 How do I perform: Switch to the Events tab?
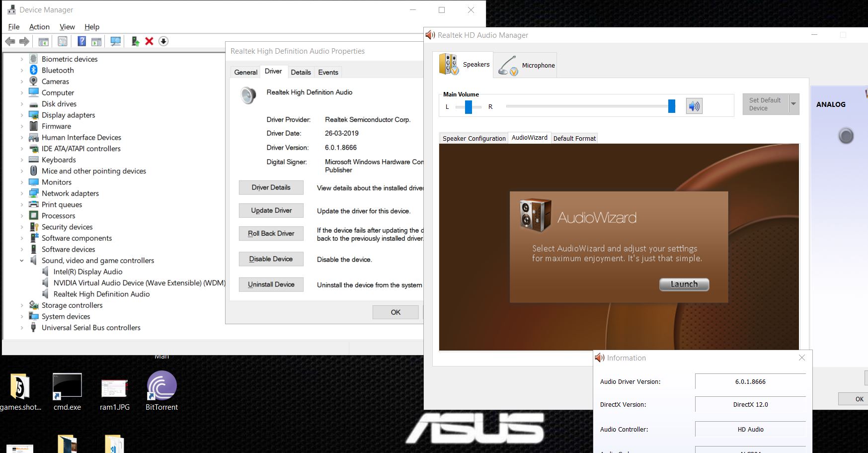pyautogui.click(x=328, y=72)
